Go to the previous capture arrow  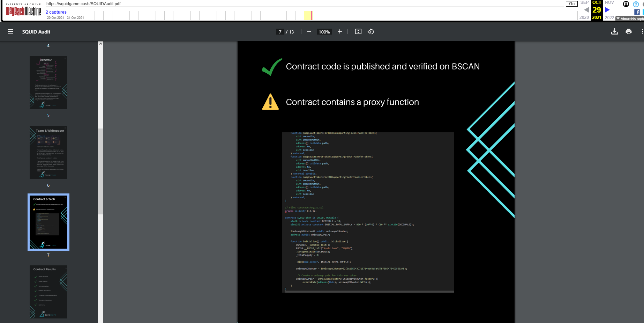pos(586,10)
